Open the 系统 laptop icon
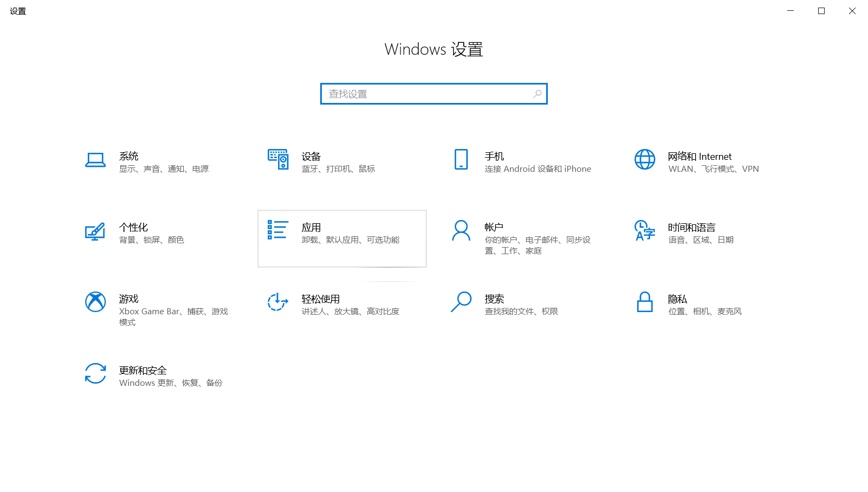Image resolution: width=868 pixels, height=492 pixels. pyautogui.click(x=95, y=160)
